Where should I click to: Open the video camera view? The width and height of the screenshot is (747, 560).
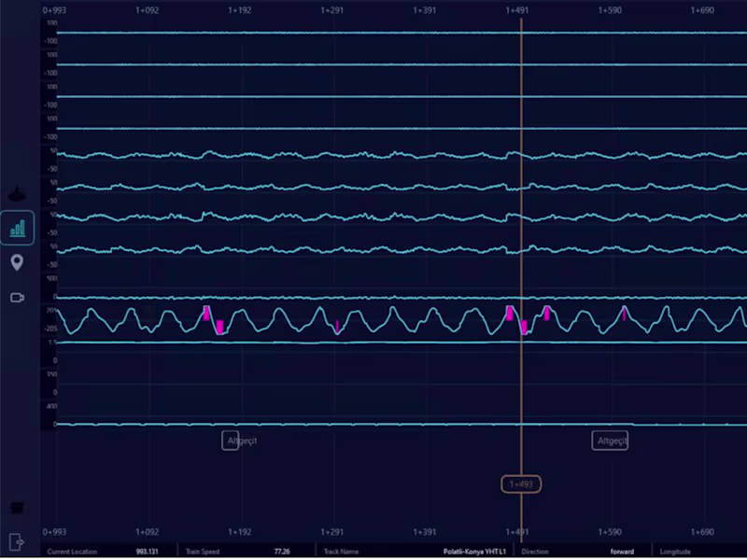[17, 298]
